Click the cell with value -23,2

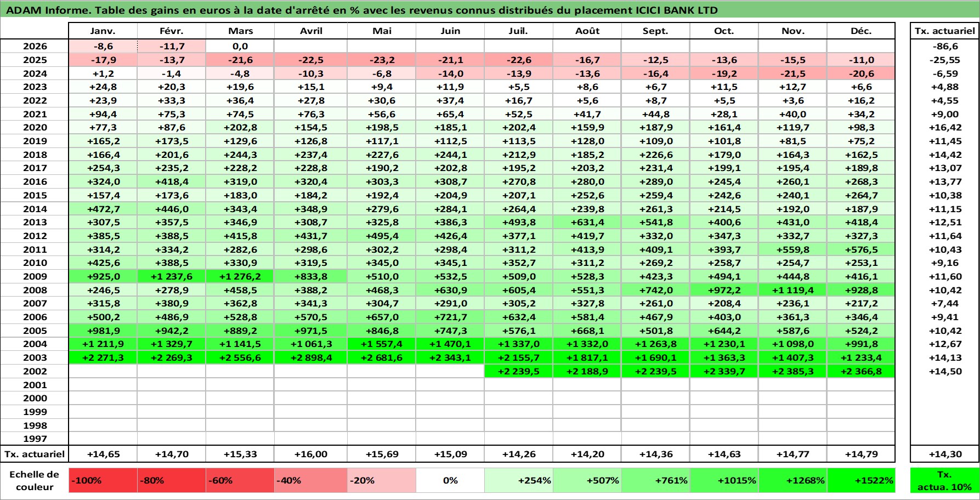click(382, 60)
